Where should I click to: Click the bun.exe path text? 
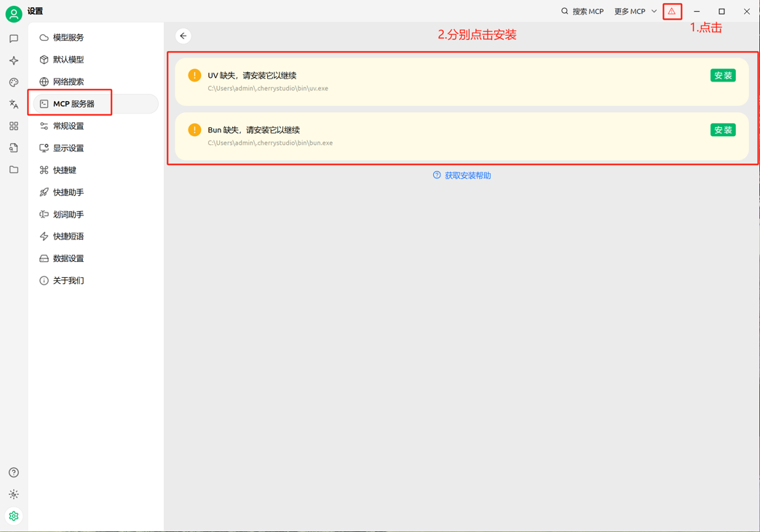270,143
